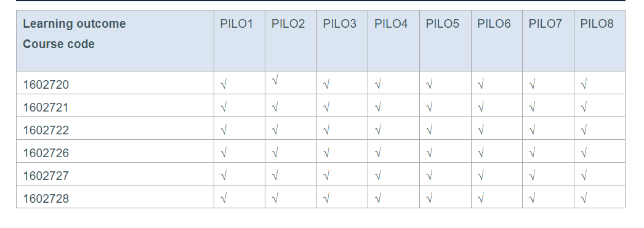Screen dimensions: 644x228
Task: Select course code 1602726
Action: [46, 153]
